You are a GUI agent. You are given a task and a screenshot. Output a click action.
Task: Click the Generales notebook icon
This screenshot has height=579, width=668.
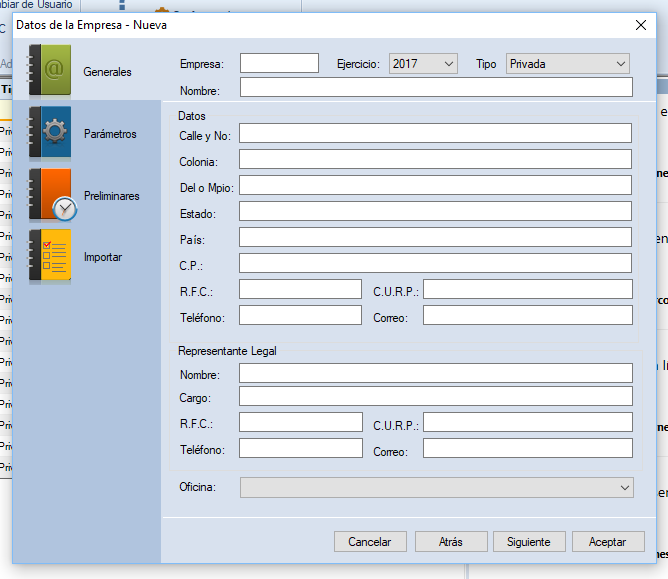click(x=50, y=71)
